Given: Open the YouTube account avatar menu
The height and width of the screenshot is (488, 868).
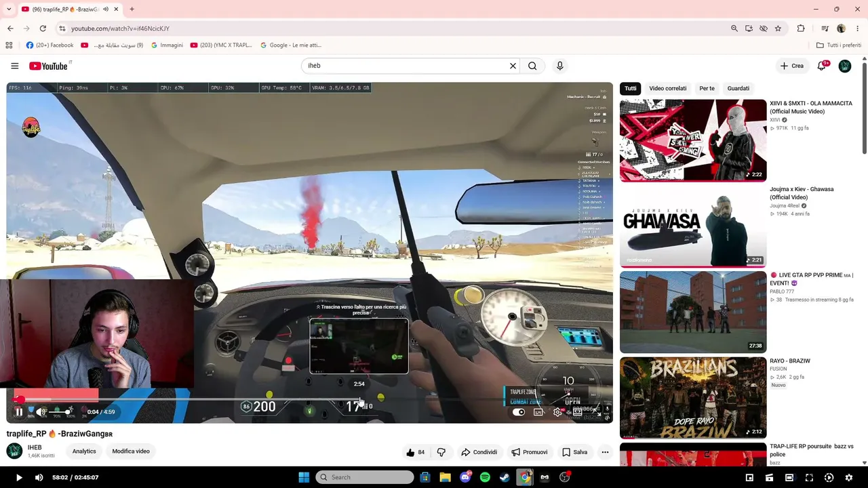Looking at the screenshot, I should 845,66.
